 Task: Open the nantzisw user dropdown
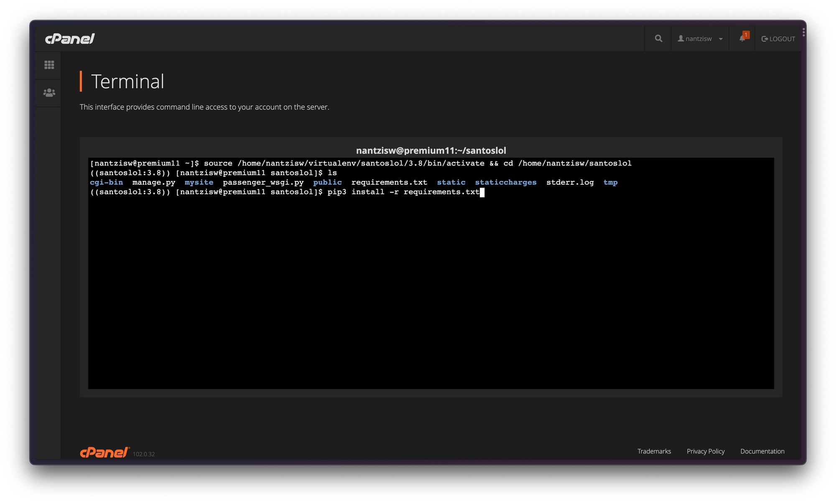[700, 38]
